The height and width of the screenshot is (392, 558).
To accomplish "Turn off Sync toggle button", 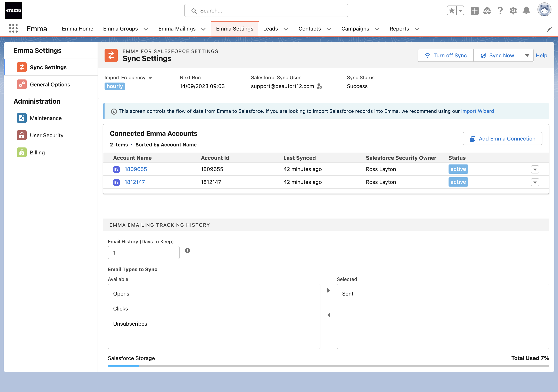I will point(445,56).
